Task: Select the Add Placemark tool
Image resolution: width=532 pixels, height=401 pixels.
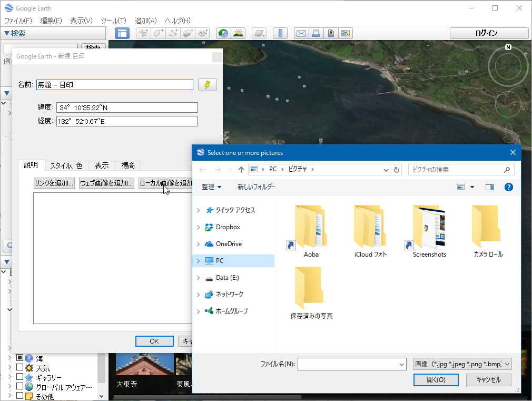Action: pos(143,33)
